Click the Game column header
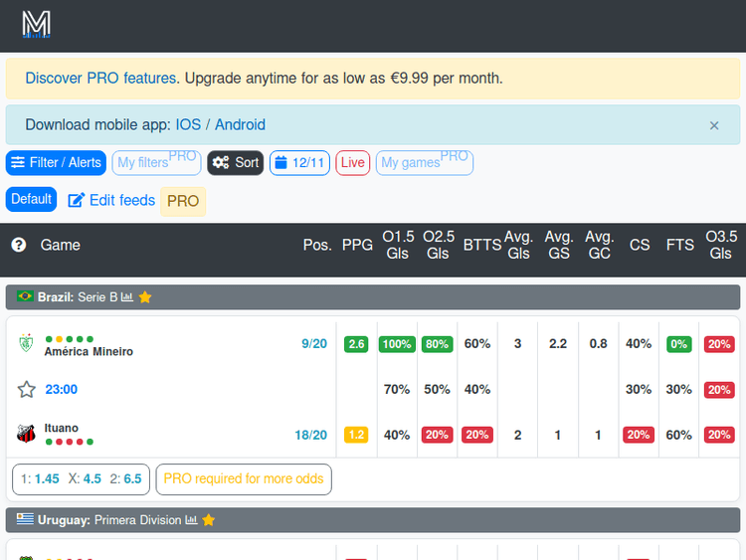The image size is (746, 560). point(60,245)
